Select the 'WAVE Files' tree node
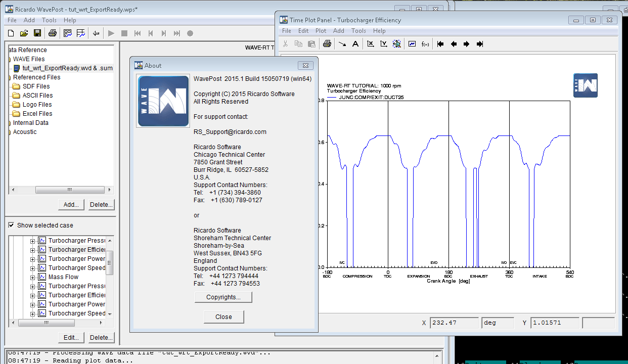Image resolution: width=628 pixels, height=364 pixels. pos(29,59)
